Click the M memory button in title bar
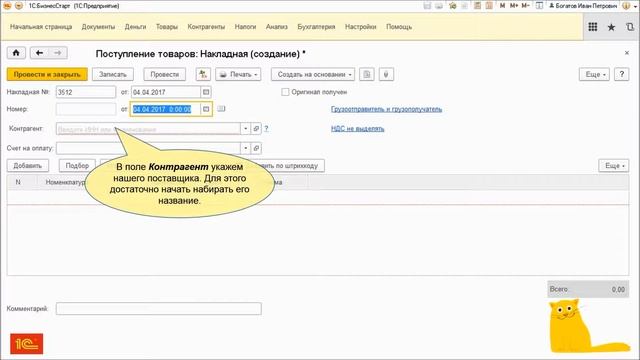The height and width of the screenshot is (360, 640). pos(502,6)
